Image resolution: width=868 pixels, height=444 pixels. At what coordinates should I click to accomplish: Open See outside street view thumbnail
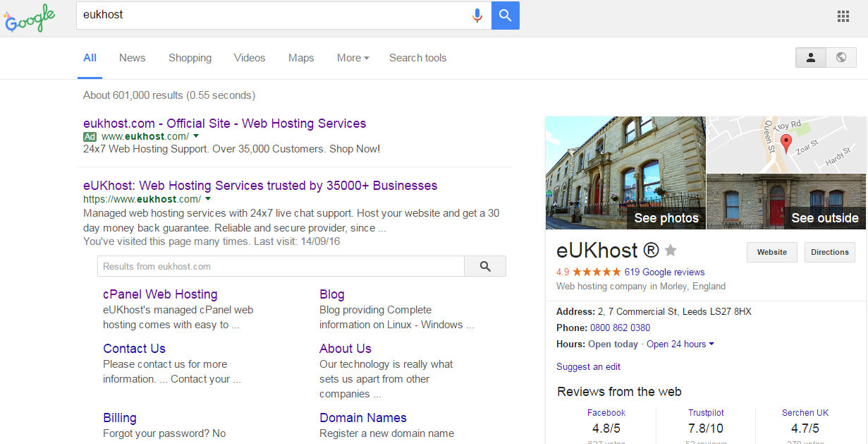pyautogui.click(x=786, y=202)
